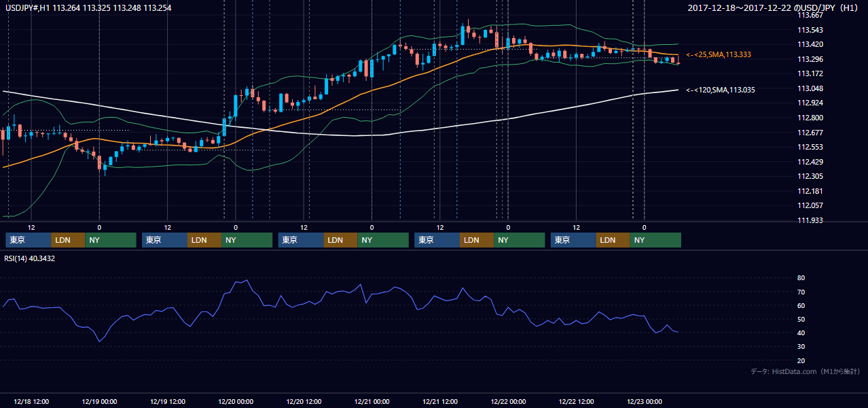Select the 112.553 price axis value

click(810, 147)
